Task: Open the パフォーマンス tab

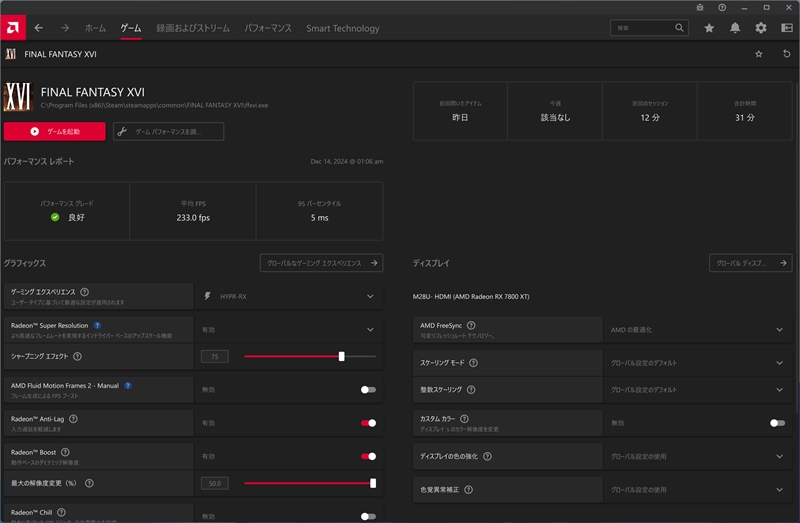Action: (268, 29)
